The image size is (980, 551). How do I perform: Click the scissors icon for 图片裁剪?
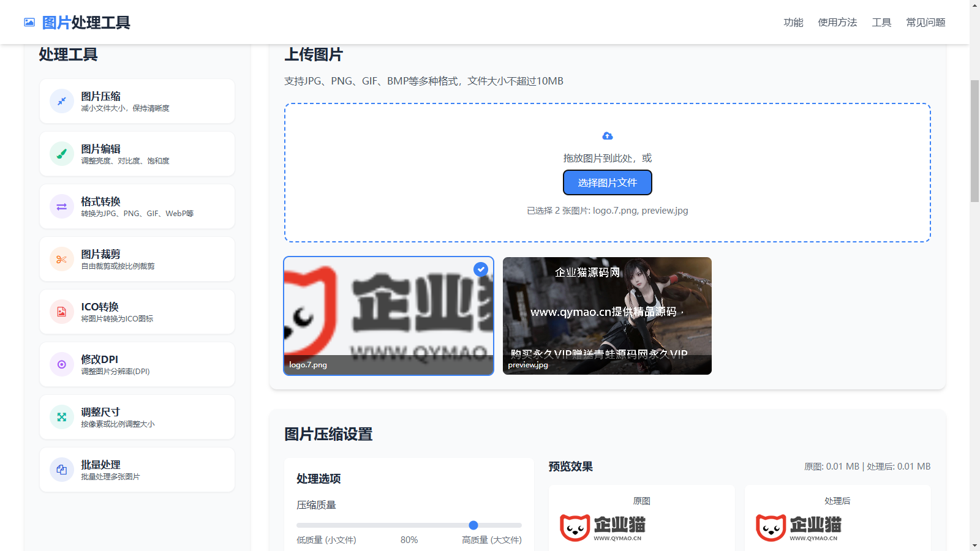pyautogui.click(x=62, y=259)
